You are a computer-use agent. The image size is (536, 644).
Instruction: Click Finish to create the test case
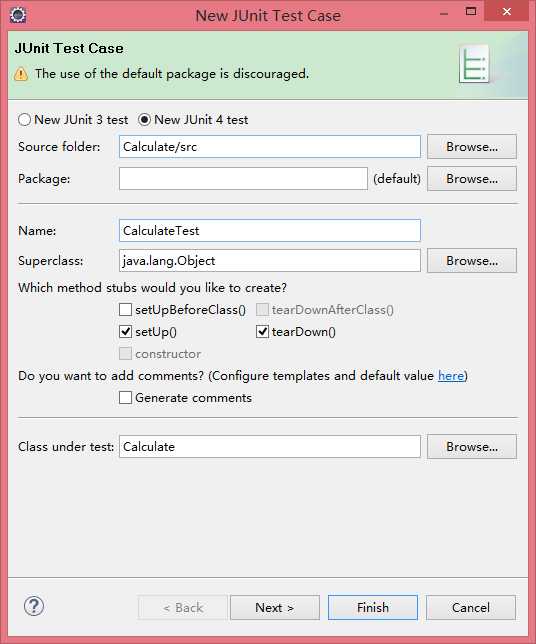tap(373, 607)
